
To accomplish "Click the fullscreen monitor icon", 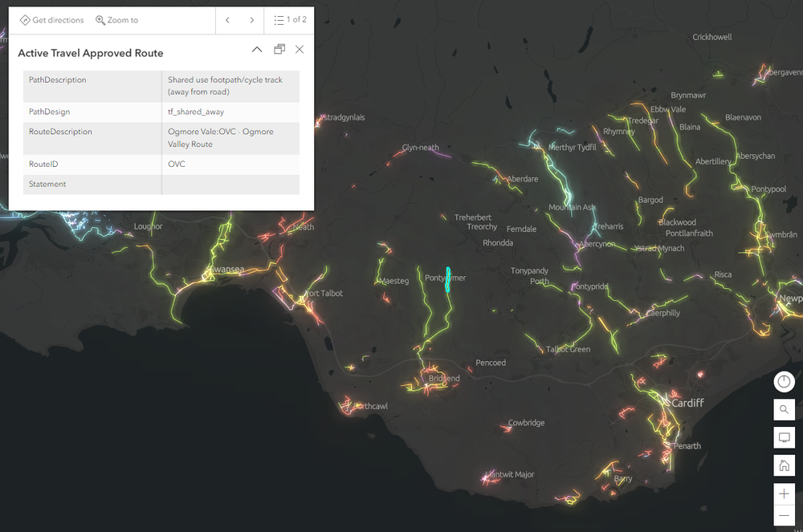I will 784,437.
